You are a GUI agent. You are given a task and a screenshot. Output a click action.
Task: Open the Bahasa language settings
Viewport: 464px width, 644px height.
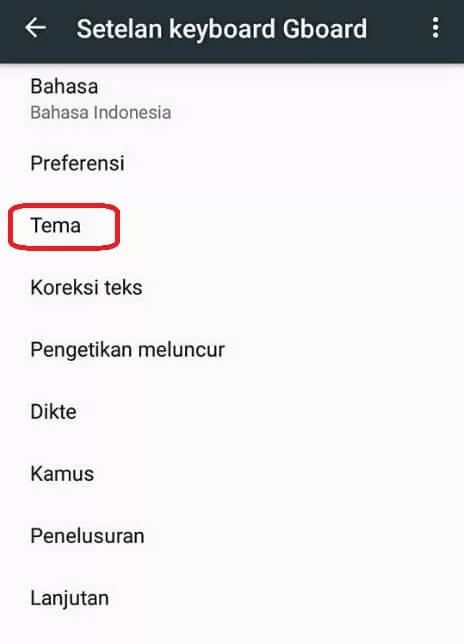[x=232, y=99]
